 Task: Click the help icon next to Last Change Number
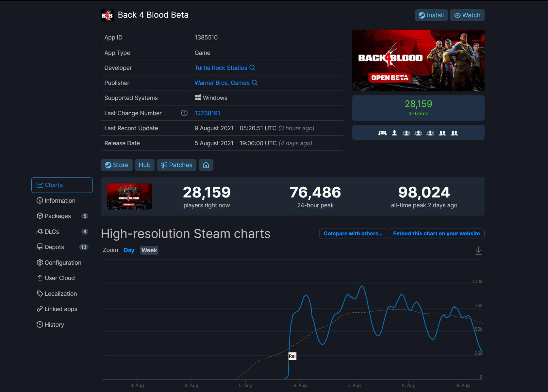pyautogui.click(x=184, y=113)
